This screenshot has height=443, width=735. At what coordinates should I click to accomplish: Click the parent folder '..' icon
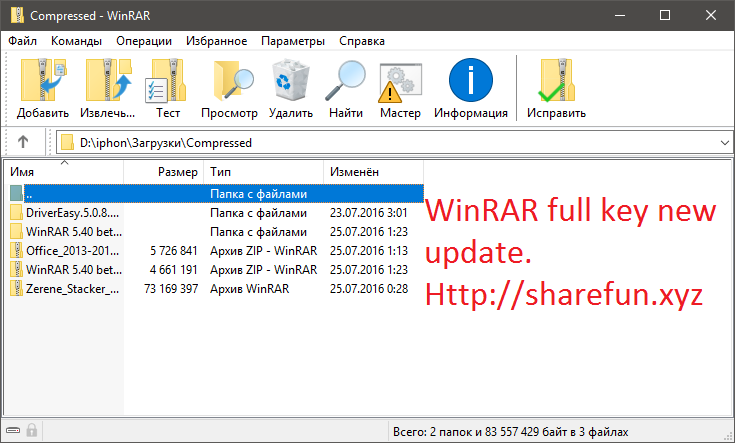pyautogui.click(x=16, y=193)
